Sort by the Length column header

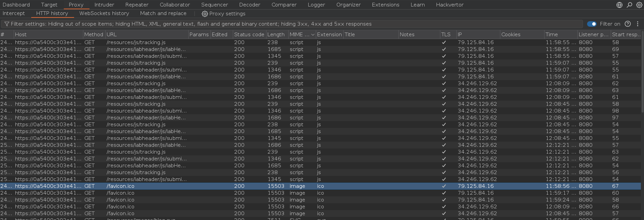[x=276, y=35]
